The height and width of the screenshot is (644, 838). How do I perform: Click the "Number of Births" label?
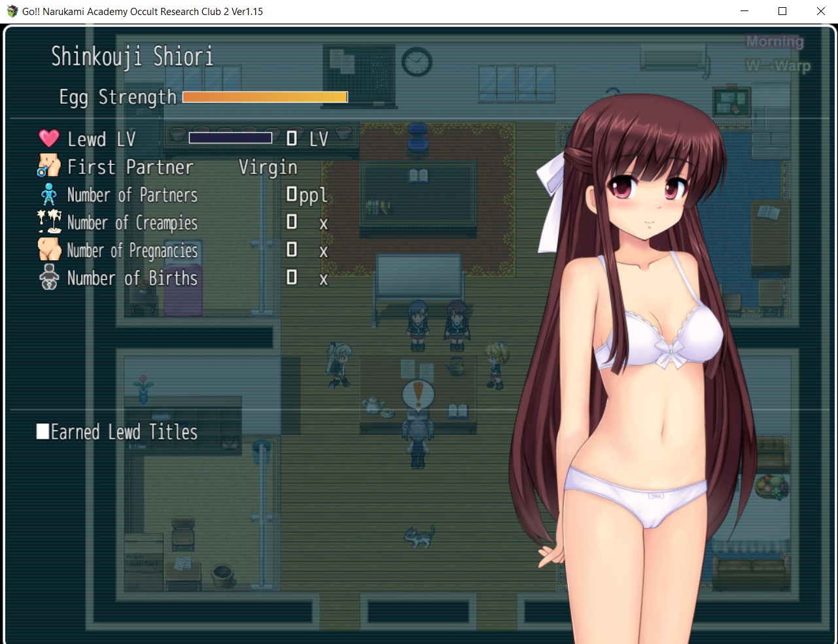click(132, 278)
